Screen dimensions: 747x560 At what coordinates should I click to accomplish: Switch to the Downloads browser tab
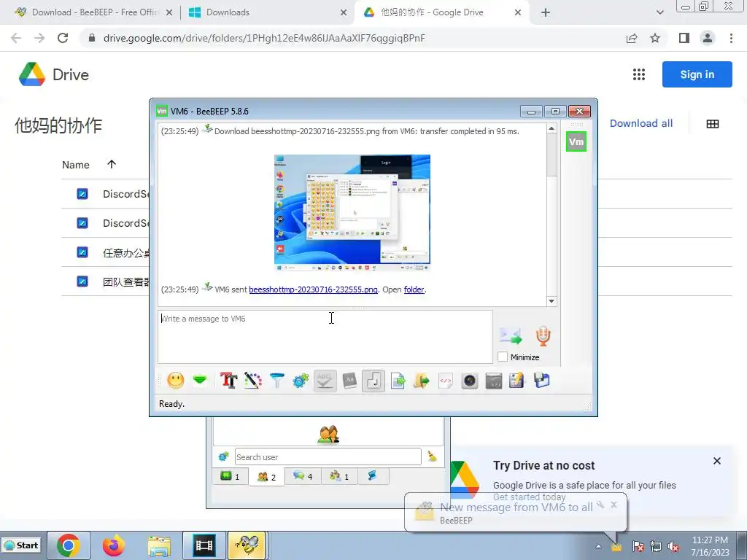pyautogui.click(x=267, y=12)
